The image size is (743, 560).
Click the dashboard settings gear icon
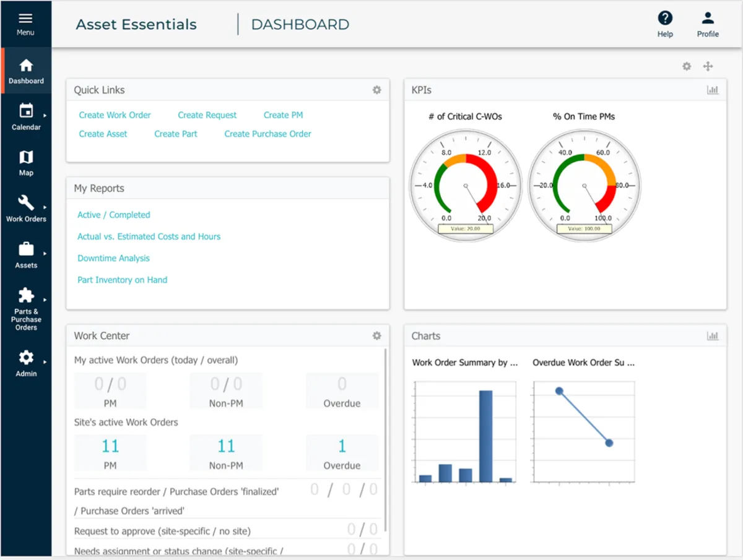pos(687,66)
